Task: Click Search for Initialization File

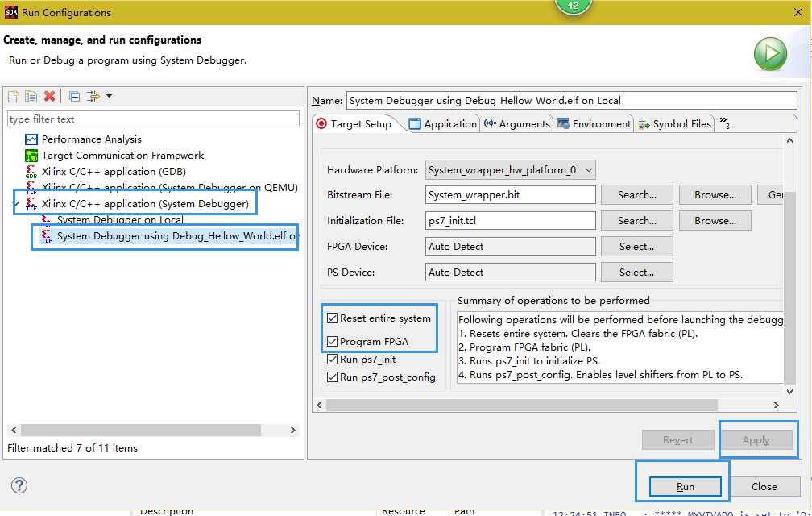Action: tap(637, 221)
